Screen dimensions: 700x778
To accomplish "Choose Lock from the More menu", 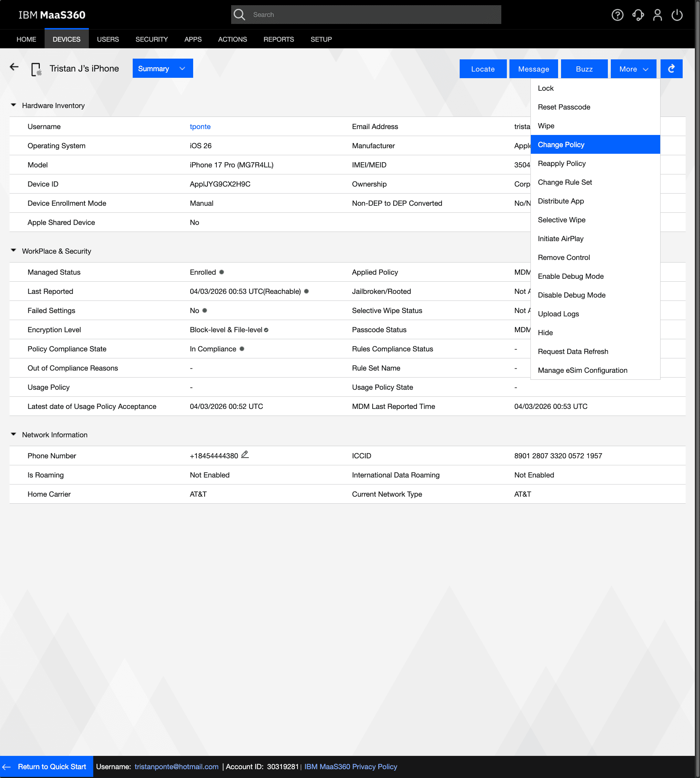I will click(x=595, y=88).
